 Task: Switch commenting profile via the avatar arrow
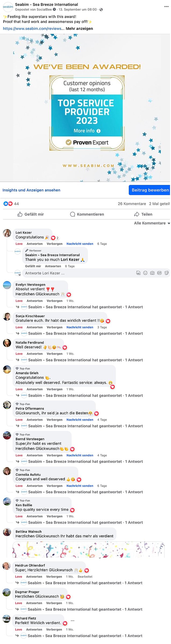[18, 274]
